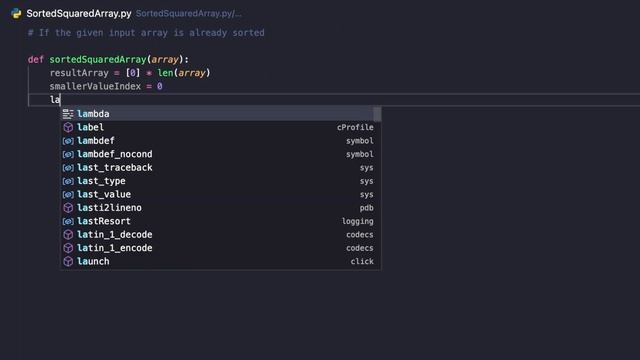
Task: Click the variable icon beside last_traceback
Action: [68, 168]
